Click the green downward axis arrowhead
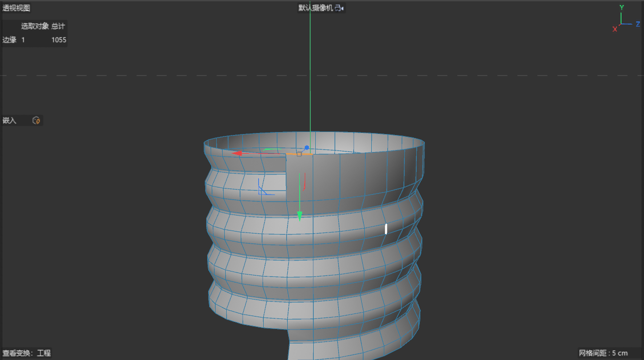The width and height of the screenshot is (644, 360). point(300,216)
